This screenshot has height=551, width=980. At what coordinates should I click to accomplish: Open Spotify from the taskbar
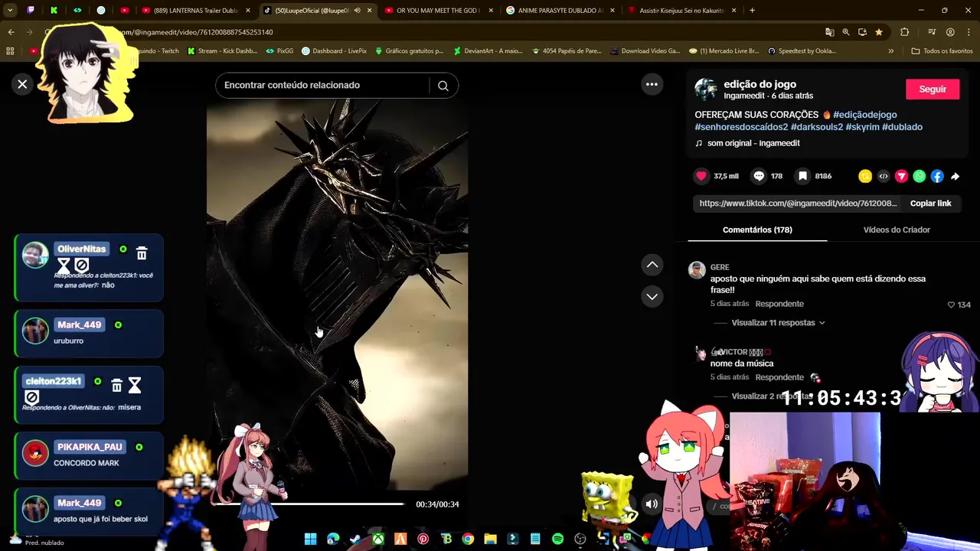(558, 540)
